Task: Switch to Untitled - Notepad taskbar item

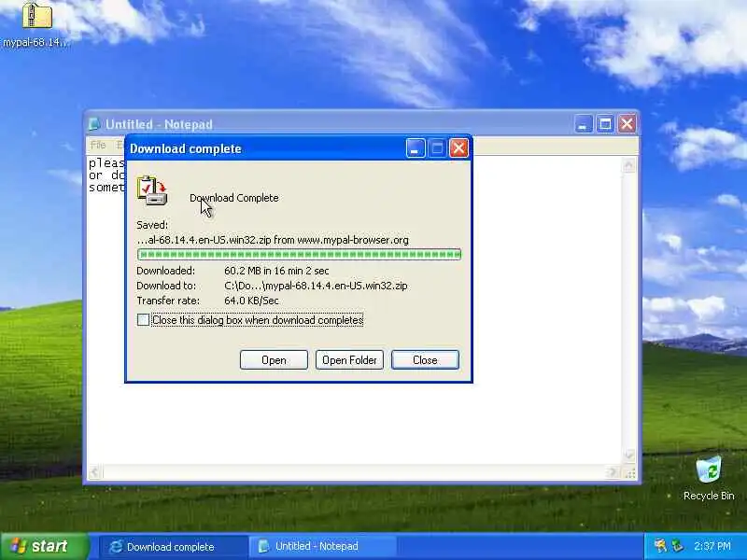Action: pos(323,546)
